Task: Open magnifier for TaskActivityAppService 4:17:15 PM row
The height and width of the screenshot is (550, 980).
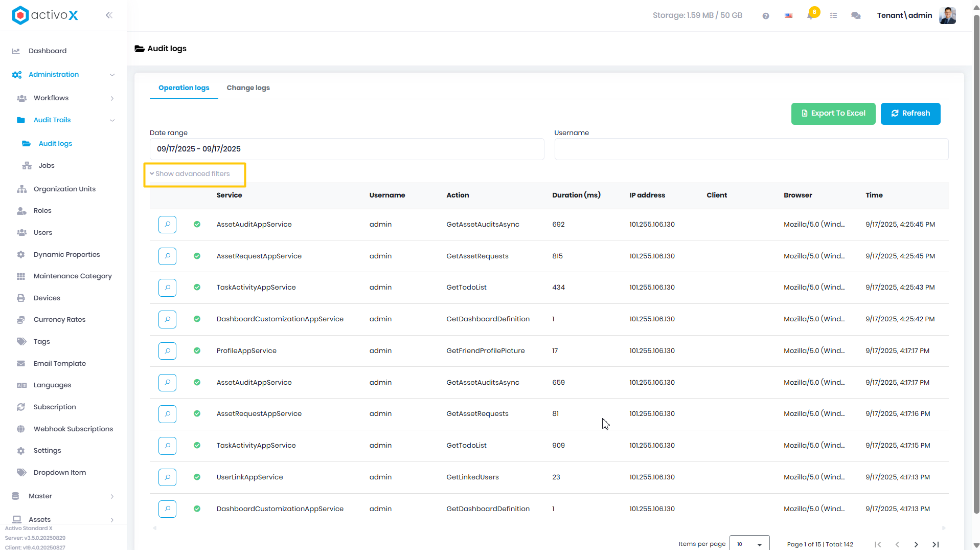Action: (167, 446)
